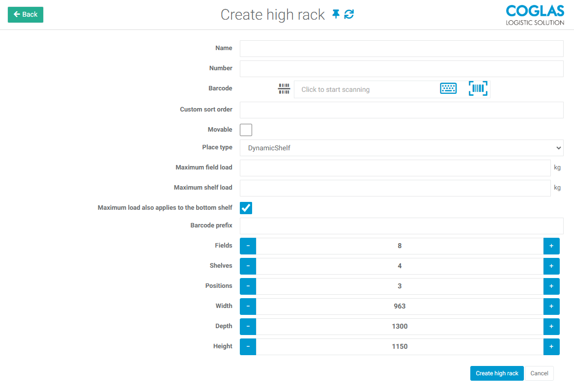Click into the Name input field
The width and height of the screenshot is (574, 392).
(401, 49)
